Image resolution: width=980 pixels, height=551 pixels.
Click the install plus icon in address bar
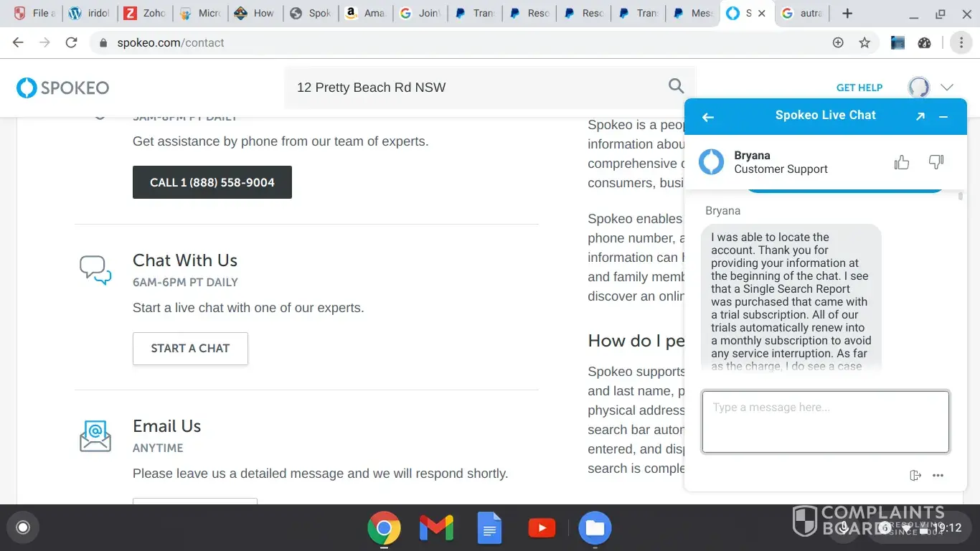coord(838,42)
